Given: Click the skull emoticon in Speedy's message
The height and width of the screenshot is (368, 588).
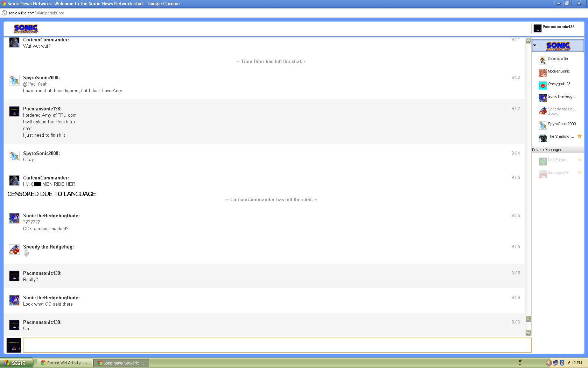Looking at the screenshot, I should 26,253.
